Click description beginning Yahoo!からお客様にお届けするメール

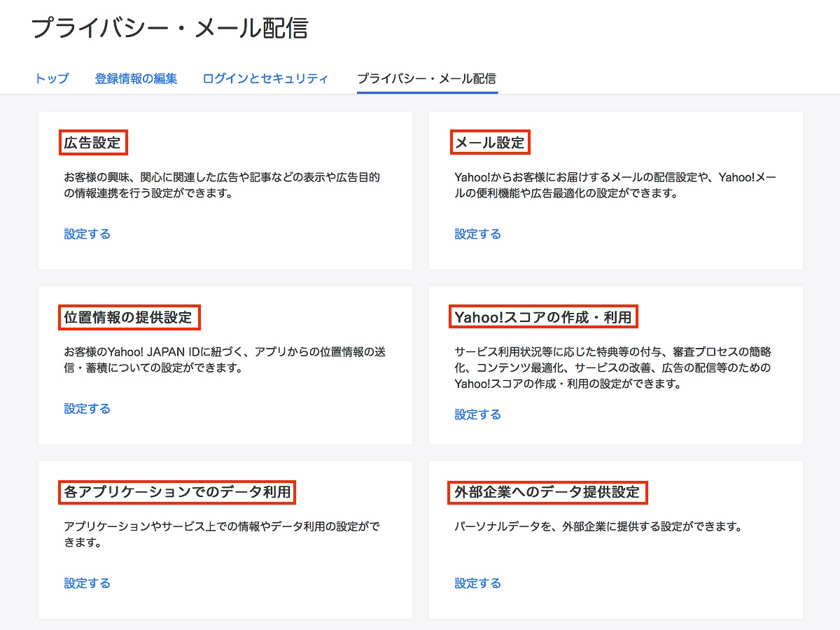615,185
